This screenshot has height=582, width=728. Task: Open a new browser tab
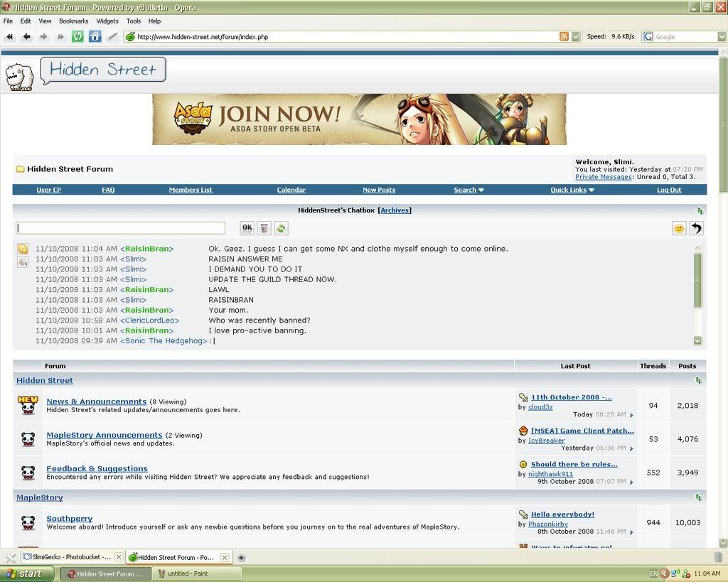click(241, 557)
